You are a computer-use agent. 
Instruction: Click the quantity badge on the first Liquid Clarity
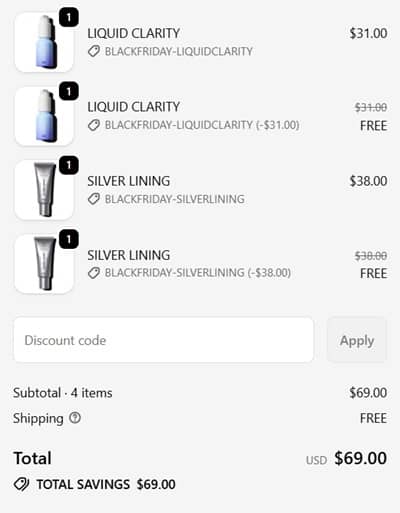coord(69,17)
